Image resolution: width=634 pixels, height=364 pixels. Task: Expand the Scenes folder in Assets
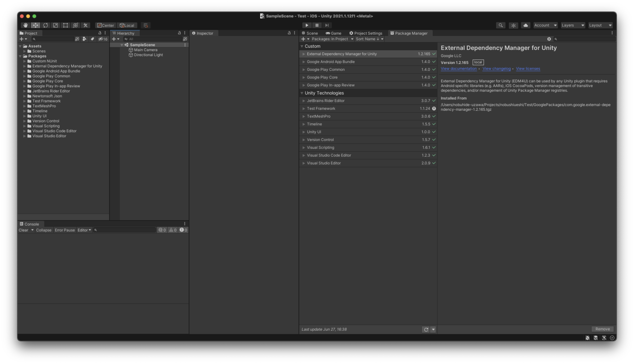tap(24, 51)
